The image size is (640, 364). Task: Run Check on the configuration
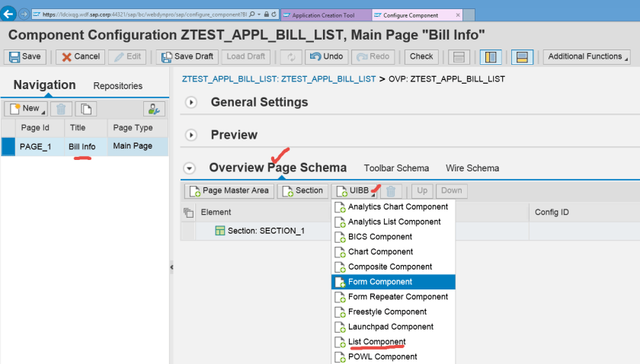421,56
